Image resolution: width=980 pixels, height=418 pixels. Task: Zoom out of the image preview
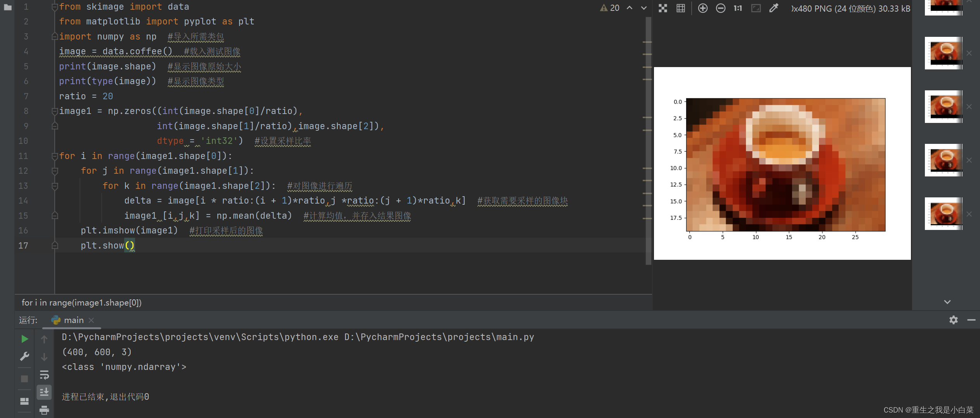(720, 8)
